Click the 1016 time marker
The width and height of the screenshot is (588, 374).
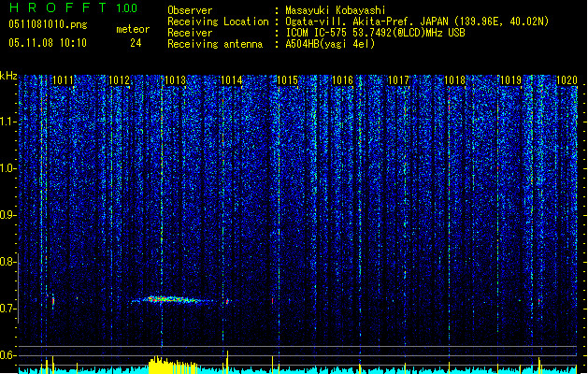click(343, 80)
